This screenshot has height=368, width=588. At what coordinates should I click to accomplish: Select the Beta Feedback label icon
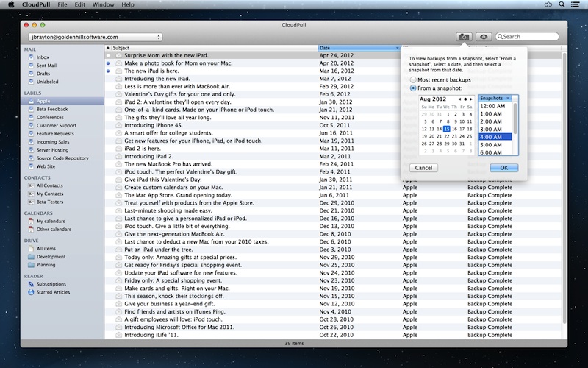click(31, 109)
